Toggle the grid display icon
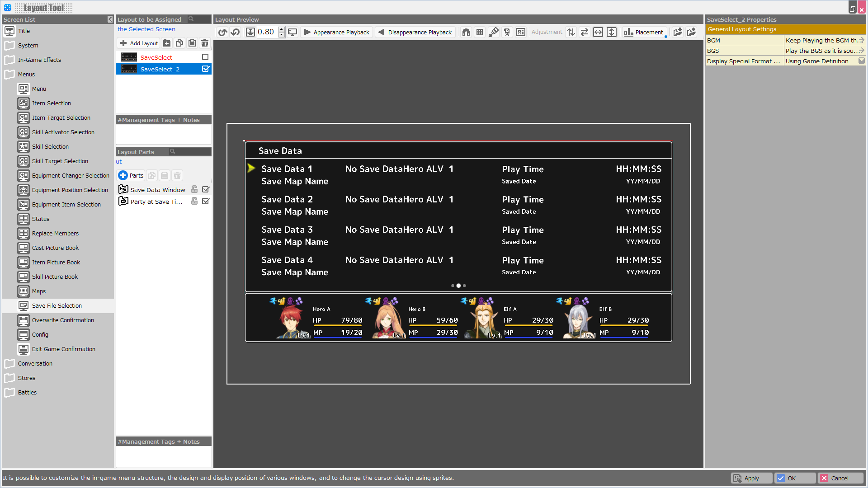868x488 pixels. tap(480, 32)
